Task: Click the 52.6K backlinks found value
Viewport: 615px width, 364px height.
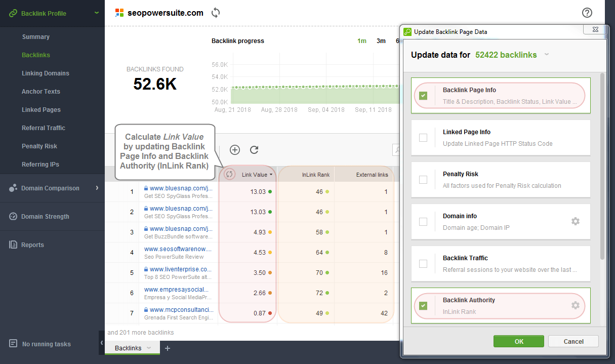Action: tap(155, 84)
